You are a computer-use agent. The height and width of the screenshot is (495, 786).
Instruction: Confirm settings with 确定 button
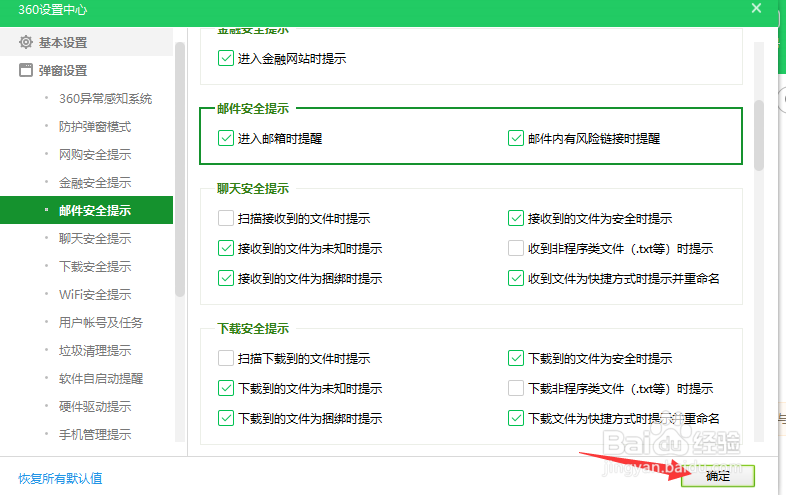718,476
